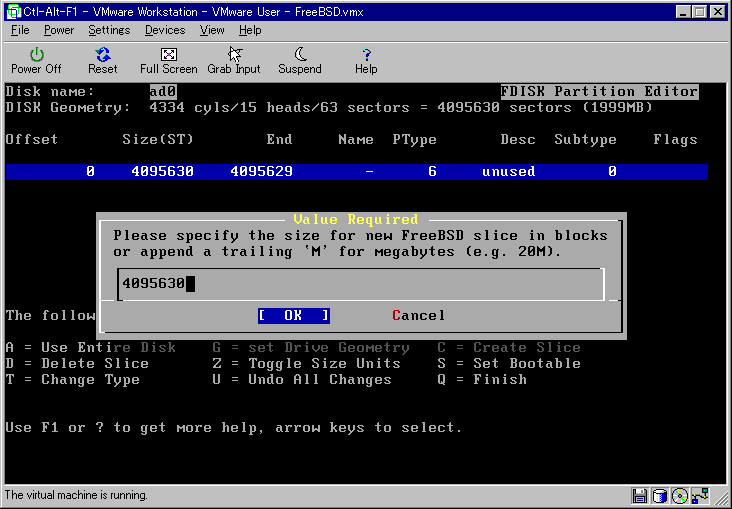Click 'C = Create Slice' text
The width and height of the screenshot is (732, 509).
click(509, 348)
